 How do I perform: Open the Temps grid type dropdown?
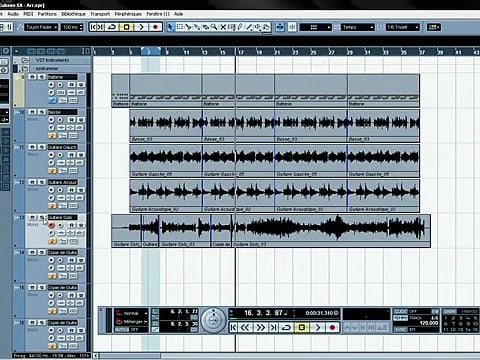pyautogui.click(x=357, y=27)
